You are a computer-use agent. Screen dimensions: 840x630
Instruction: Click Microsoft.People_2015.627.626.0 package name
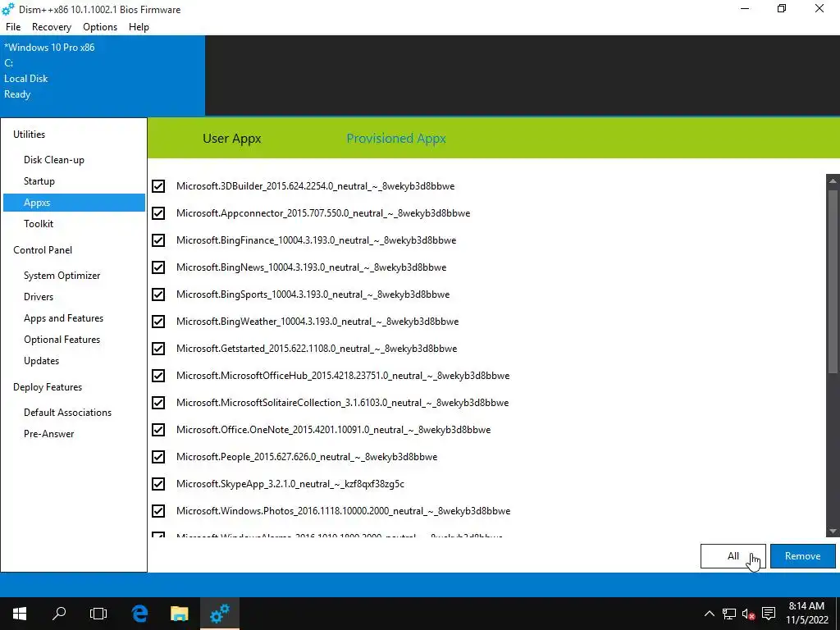307,456
